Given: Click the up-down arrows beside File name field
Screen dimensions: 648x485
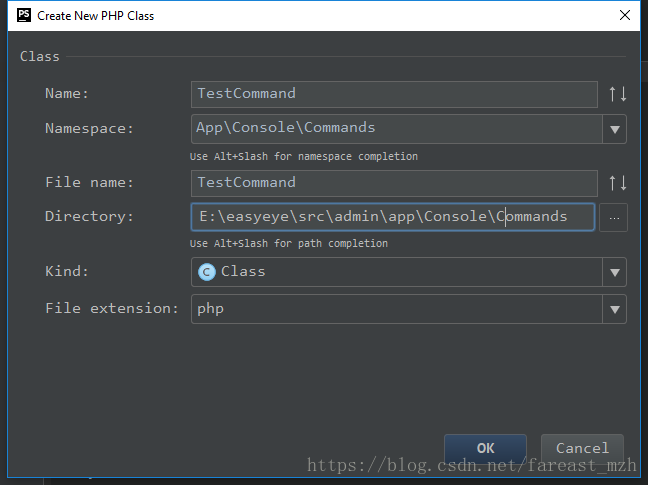Looking at the screenshot, I should point(618,183).
